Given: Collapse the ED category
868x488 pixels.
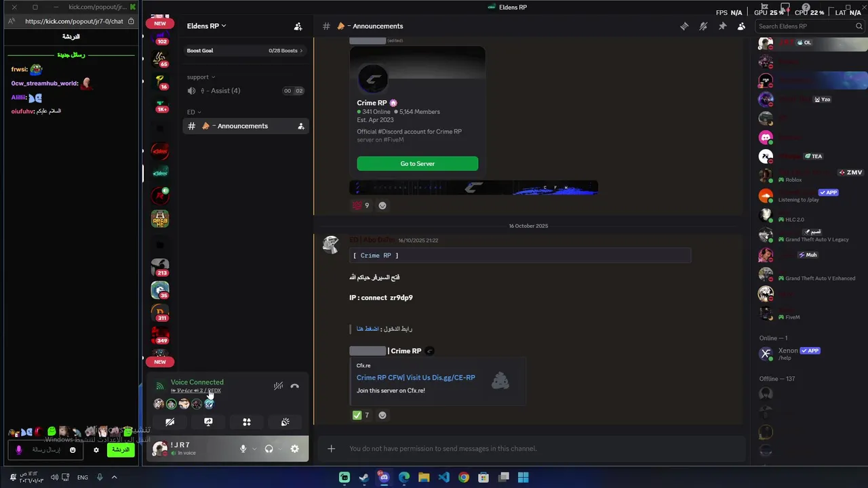Looking at the screenshot, I should 193,112.
